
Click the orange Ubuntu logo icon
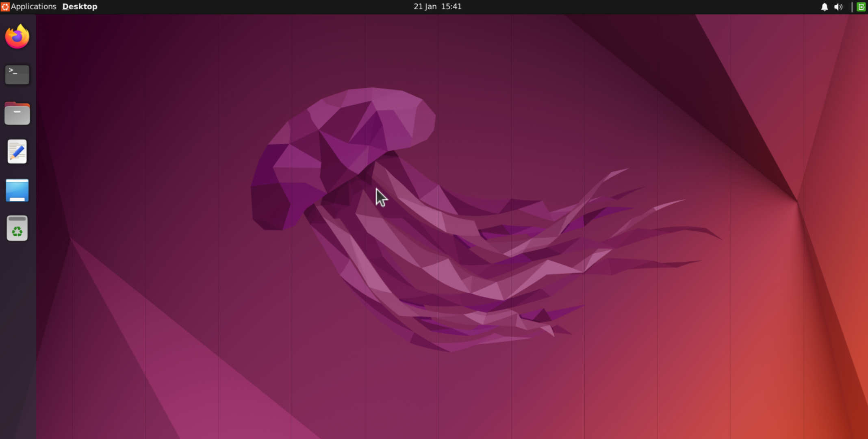coord(5,7)
